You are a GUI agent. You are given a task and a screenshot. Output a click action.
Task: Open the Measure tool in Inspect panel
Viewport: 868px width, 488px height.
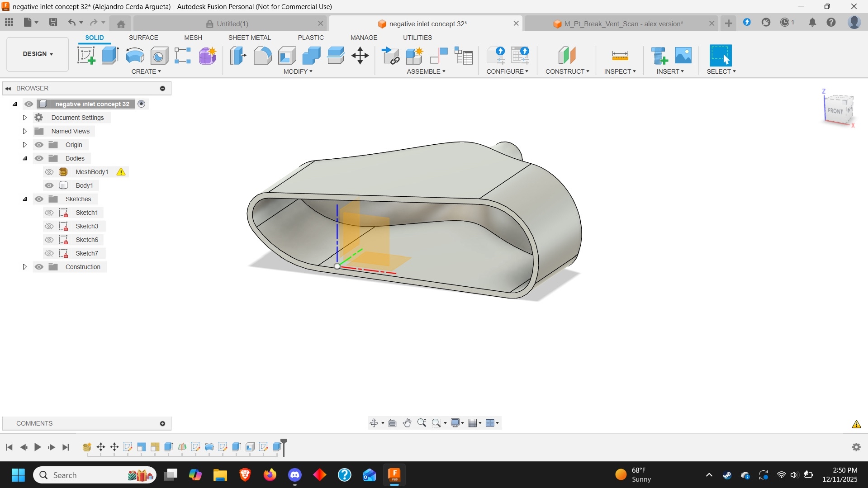coord(620,55)
